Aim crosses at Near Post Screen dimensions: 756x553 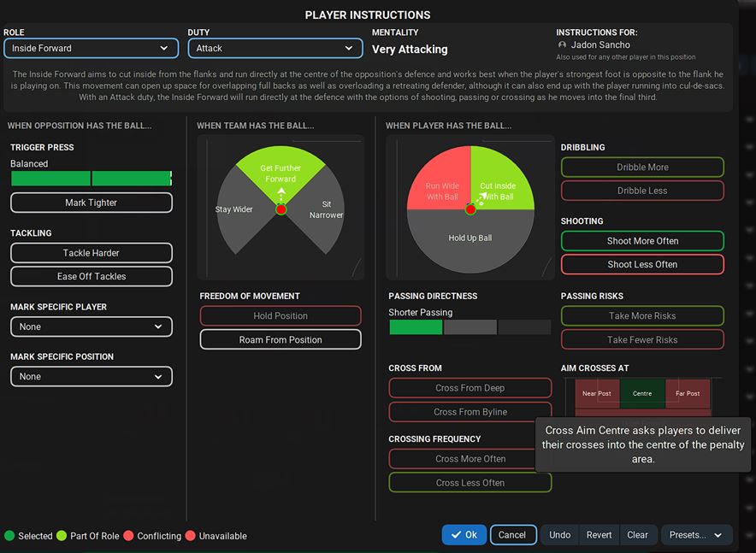(597, 393)
